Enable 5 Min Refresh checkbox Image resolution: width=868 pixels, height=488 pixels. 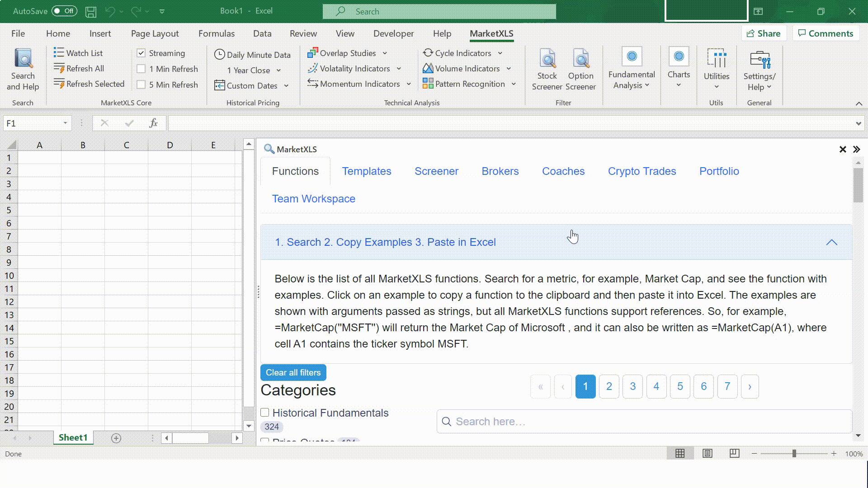coord(141,84)
